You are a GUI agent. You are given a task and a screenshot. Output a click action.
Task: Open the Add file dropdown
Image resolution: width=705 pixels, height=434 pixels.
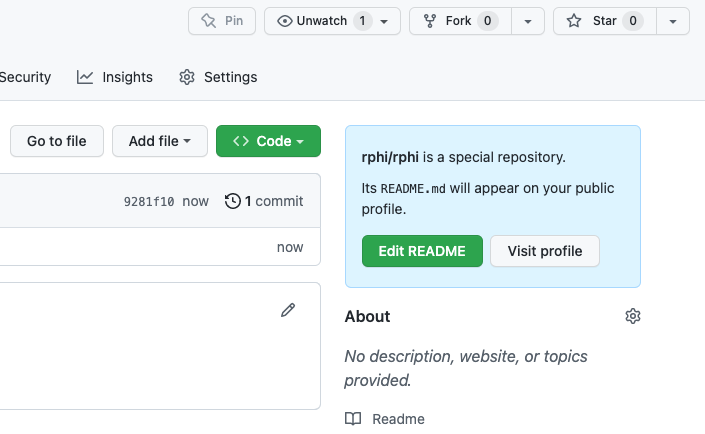click(160, 141)
